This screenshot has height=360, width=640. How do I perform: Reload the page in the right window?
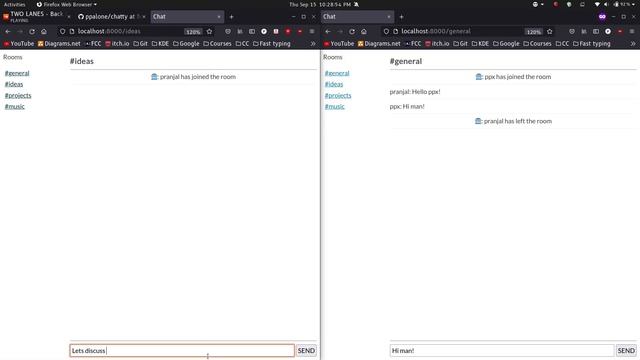[352, 31]
